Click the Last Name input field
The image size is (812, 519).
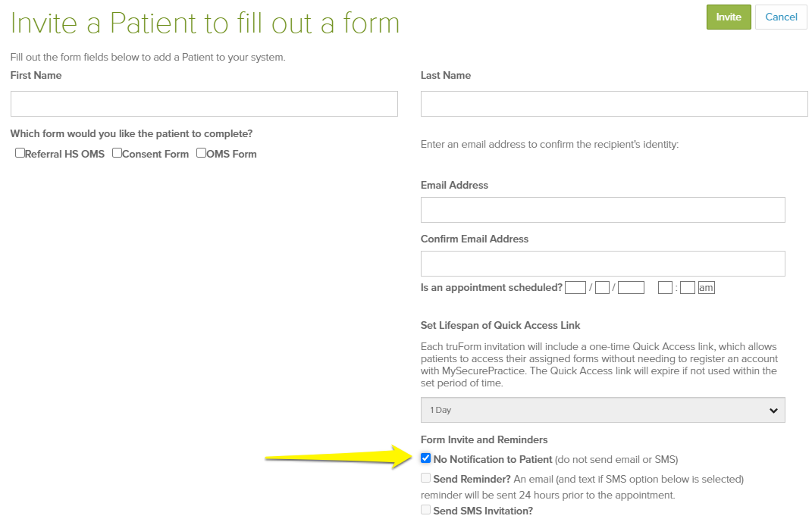[614, 103]
